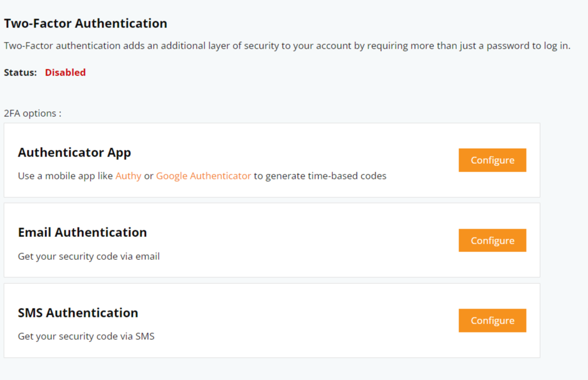588x380 pixels.
Task: Configure the Authenticator App option
Action: [x=492, y=160]
